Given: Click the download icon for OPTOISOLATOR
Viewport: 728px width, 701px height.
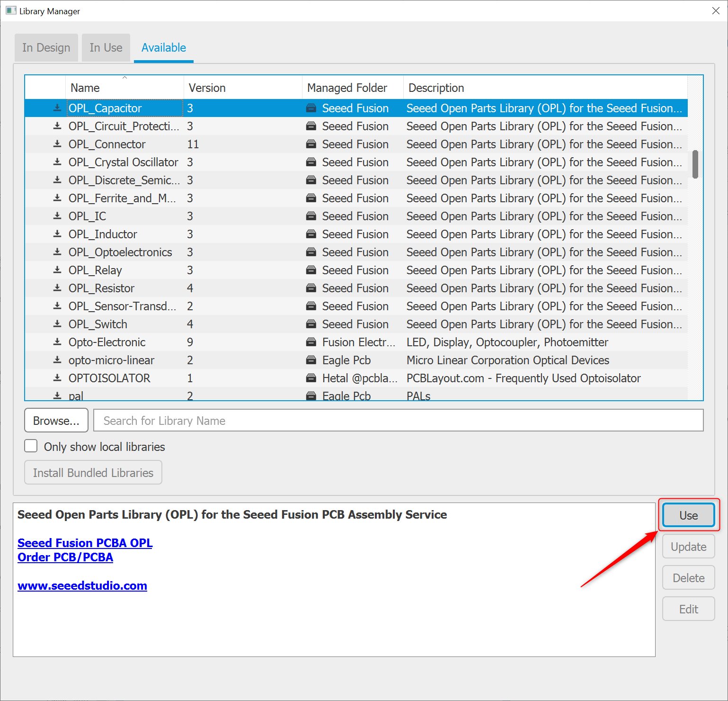Looking at the screenshot, I should 57,378.
